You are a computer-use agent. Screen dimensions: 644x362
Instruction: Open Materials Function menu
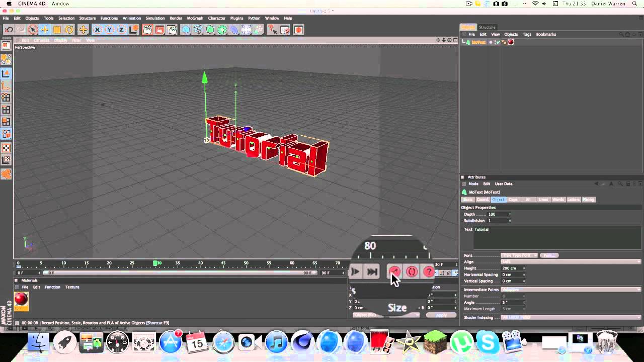[x=52, y=287]
